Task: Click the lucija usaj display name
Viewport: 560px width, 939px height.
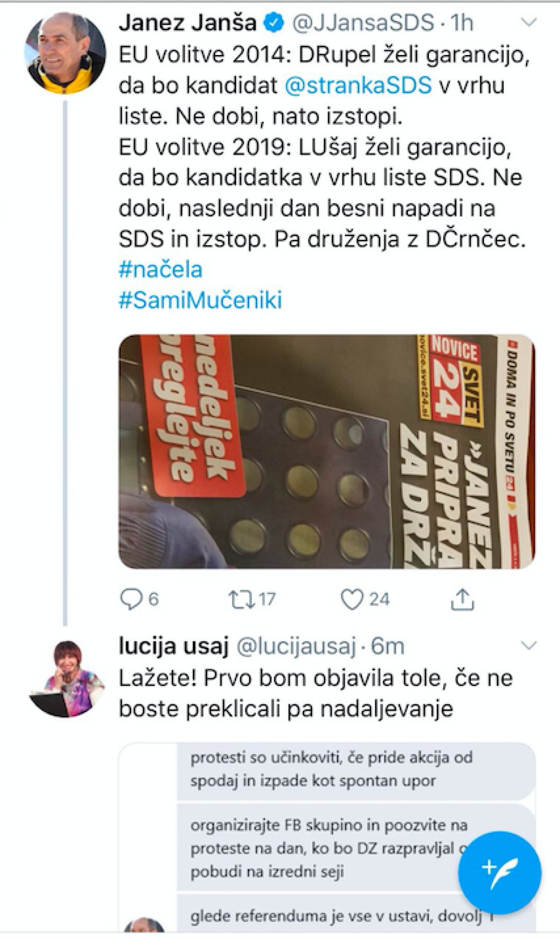Action: tap(174, 647)
